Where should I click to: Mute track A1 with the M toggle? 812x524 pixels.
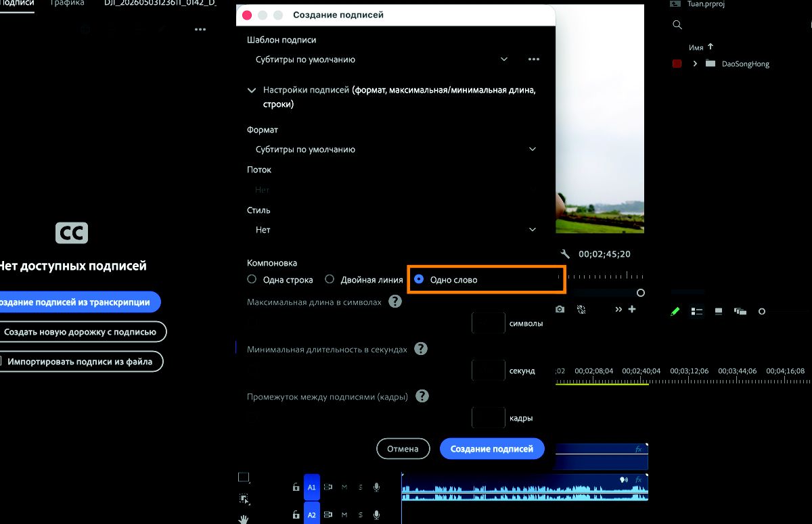click(x=344, y=487)
